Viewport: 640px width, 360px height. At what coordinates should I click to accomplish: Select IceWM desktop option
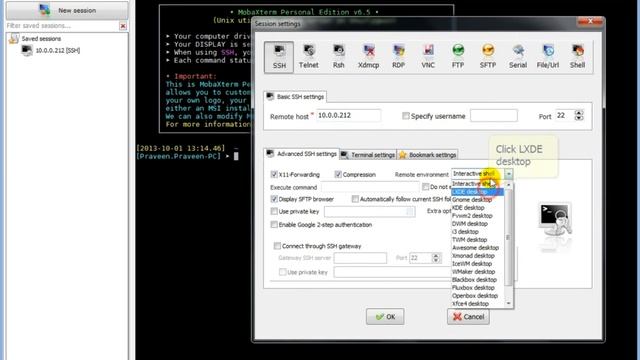pos(478,264)
